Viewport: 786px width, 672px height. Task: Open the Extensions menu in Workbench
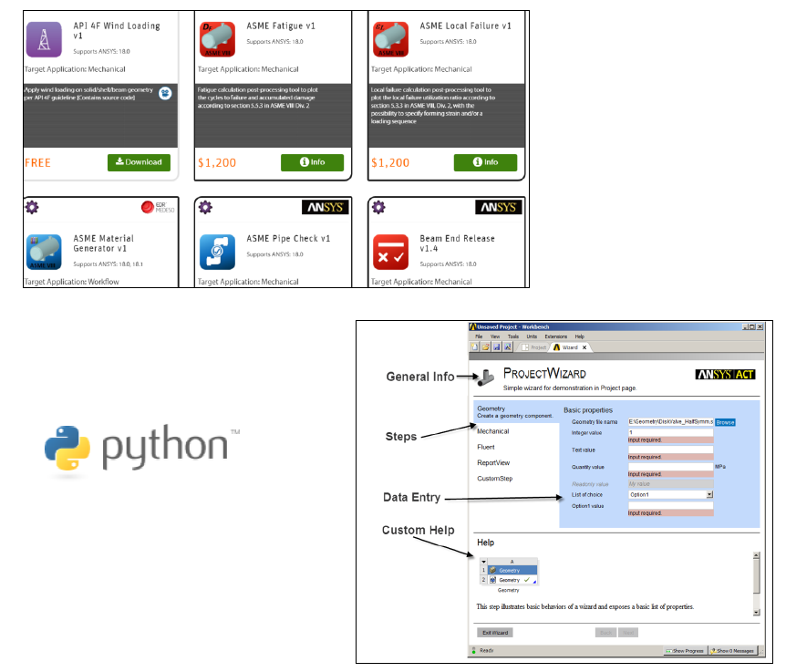pos(556,336)
